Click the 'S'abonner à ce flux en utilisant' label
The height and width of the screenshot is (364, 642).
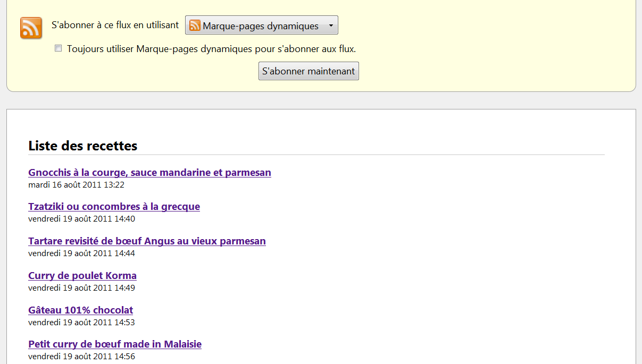pos(115,25)
